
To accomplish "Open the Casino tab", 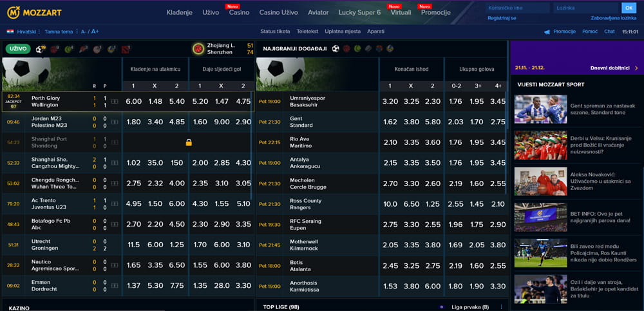I will pyautogui.click(x=239, y=12).
